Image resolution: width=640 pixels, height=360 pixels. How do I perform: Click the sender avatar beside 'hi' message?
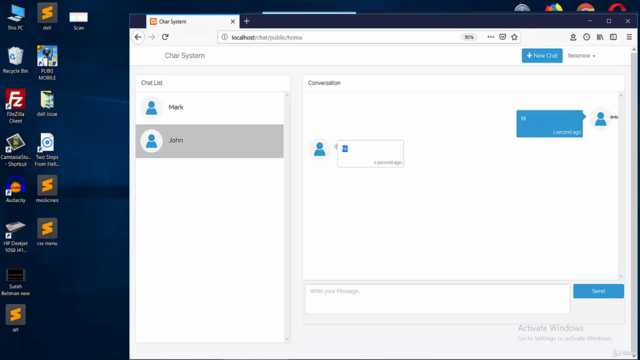(600, 119)
